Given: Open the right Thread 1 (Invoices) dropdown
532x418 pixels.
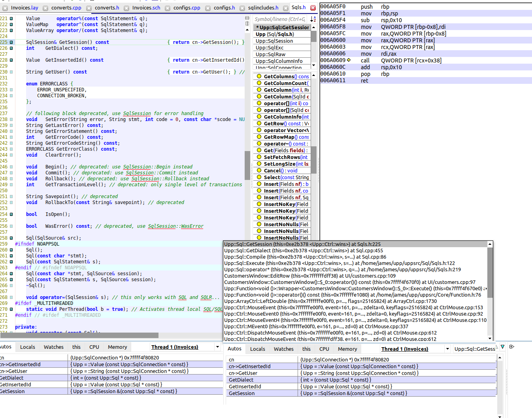Looking at the screenshot, I should (447, 349).
